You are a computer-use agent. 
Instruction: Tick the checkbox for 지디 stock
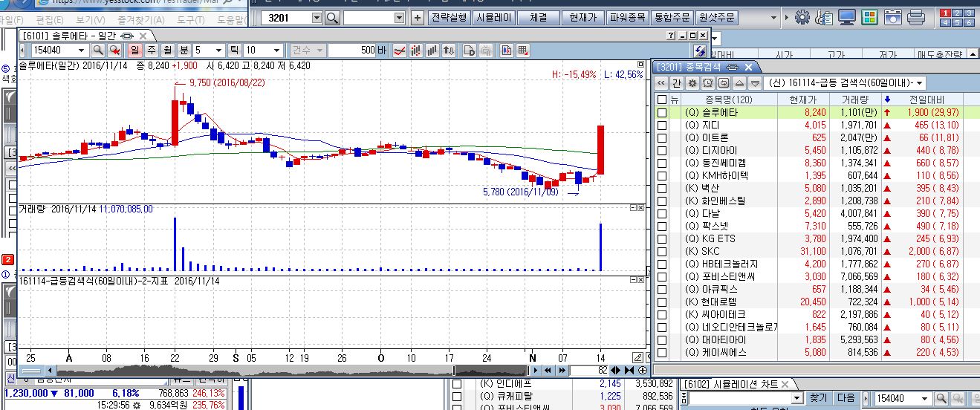[x=662, y=126]
